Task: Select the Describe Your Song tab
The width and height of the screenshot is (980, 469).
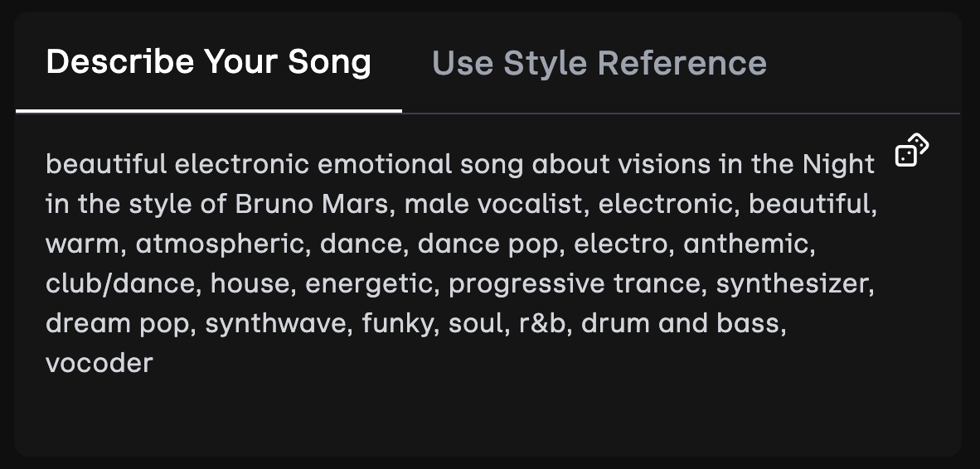Action: pyautogui.click(x=208, y=62)
